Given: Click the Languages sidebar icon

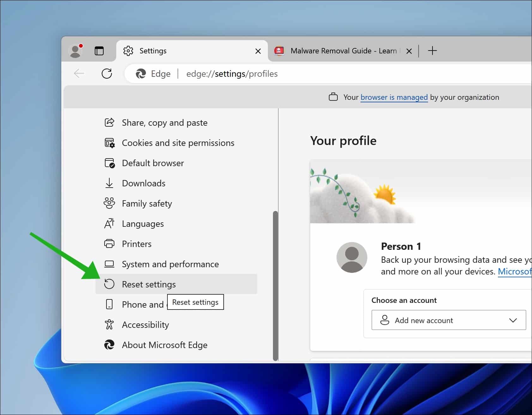Looking at the screenshot, I should tap(109, 224).
